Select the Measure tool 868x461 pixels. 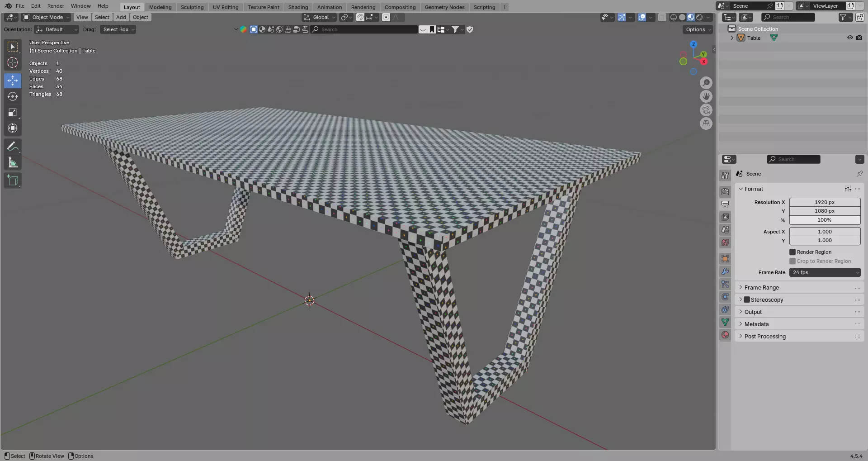click(x=13, y=162)
